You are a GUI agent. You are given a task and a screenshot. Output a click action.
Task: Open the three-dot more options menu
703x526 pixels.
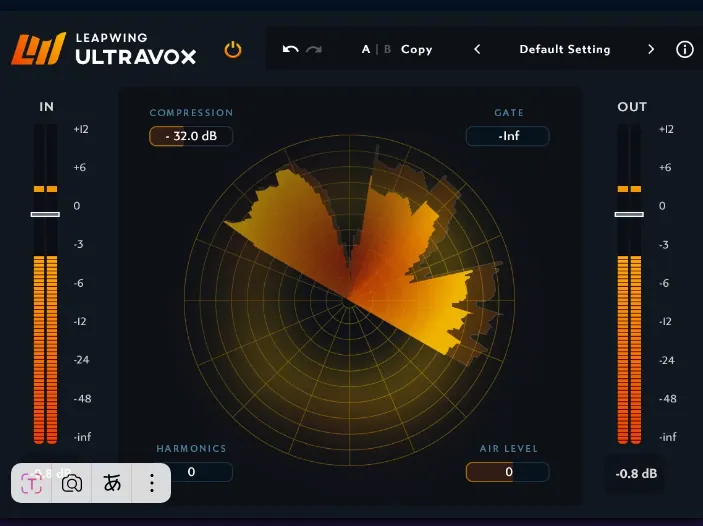[152, 484]
